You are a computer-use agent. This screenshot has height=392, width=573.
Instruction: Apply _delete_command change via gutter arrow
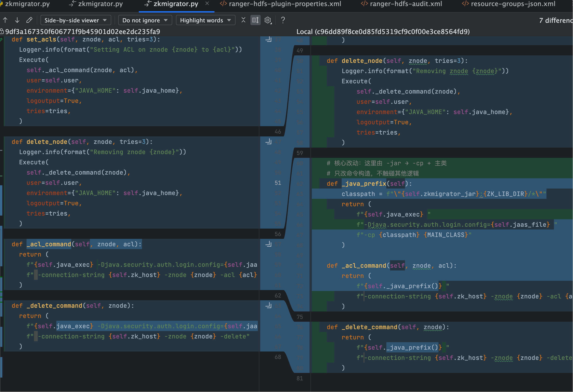(x=269, y=306)
